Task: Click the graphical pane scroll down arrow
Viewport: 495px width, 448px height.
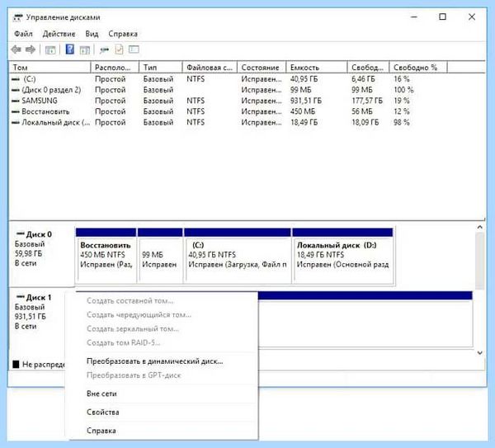Action: point(480,352)
